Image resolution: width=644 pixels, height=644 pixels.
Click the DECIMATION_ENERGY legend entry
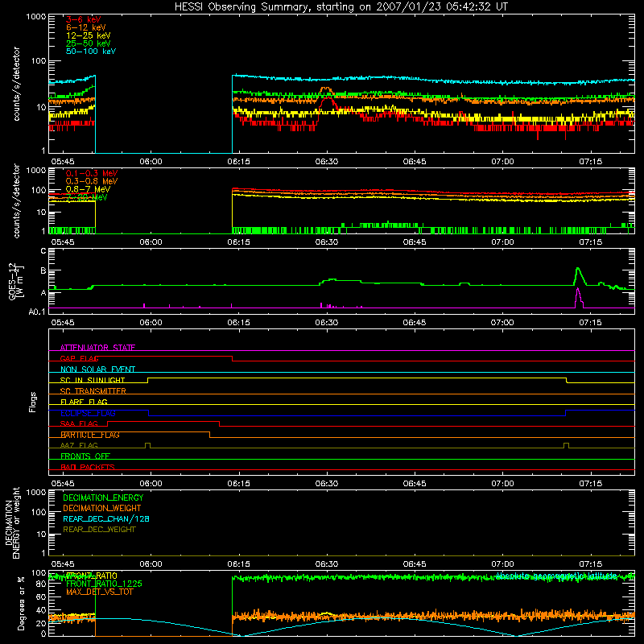point(103,497)
